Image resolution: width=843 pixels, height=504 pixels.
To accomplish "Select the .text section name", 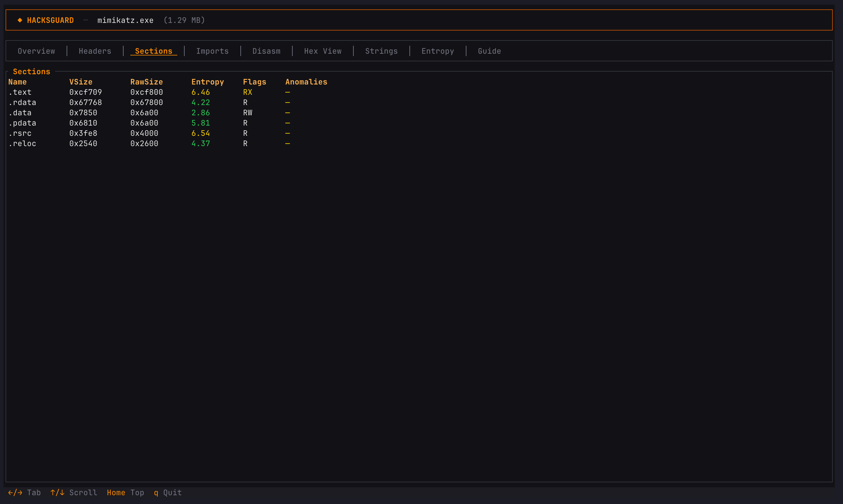I will pos(20,92).
